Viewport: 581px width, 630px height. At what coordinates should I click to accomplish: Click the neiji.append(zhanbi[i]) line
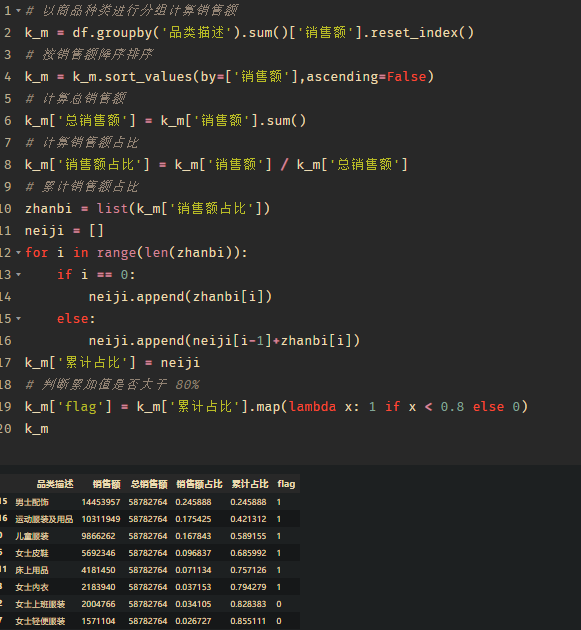click(180, 297)
